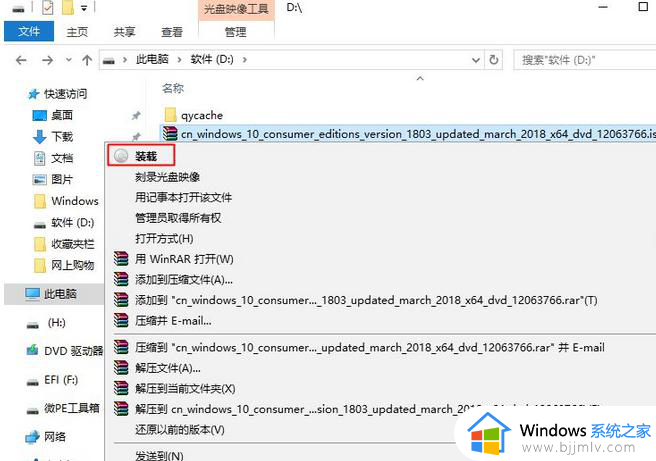Expand the chevron after 软件 (D:) breadcrumb
The image size is (656, 461).
tap(245, 60)
